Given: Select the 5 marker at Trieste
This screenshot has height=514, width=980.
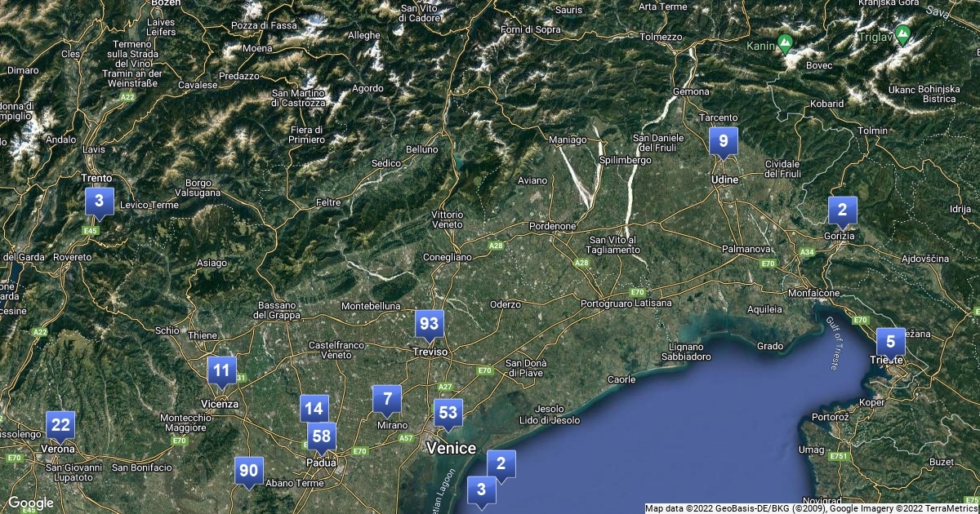Looking at the screenshot, I should click(x=890, y=341).
